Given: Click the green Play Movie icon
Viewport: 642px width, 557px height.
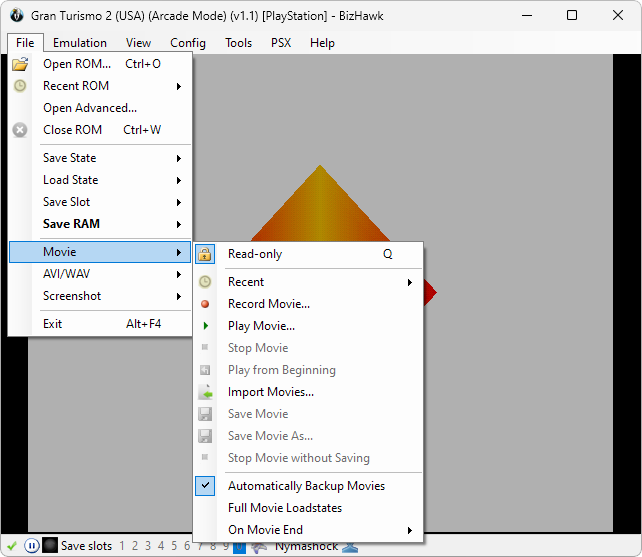Looking at the screenshot, I should click(x=205, y=326).
